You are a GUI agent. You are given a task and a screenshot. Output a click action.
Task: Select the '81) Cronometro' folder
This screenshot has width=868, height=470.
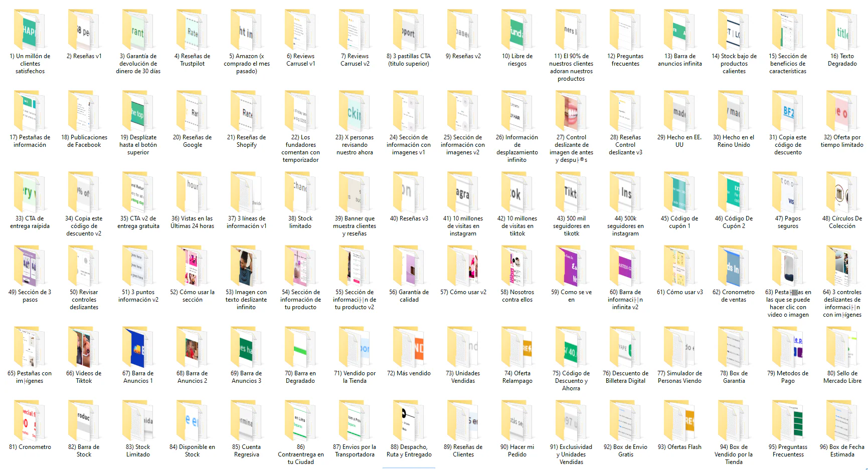[30, 422]
